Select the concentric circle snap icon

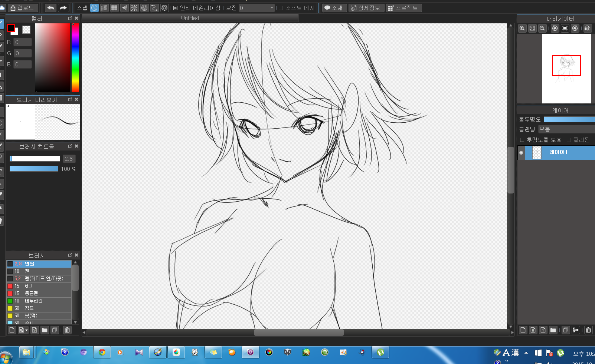pos(144,8)
